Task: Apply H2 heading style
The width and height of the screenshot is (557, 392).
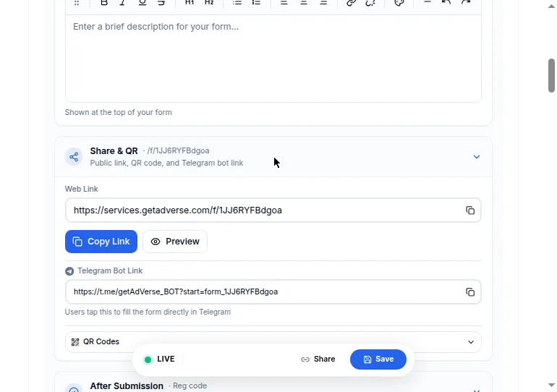Action: 209,3
